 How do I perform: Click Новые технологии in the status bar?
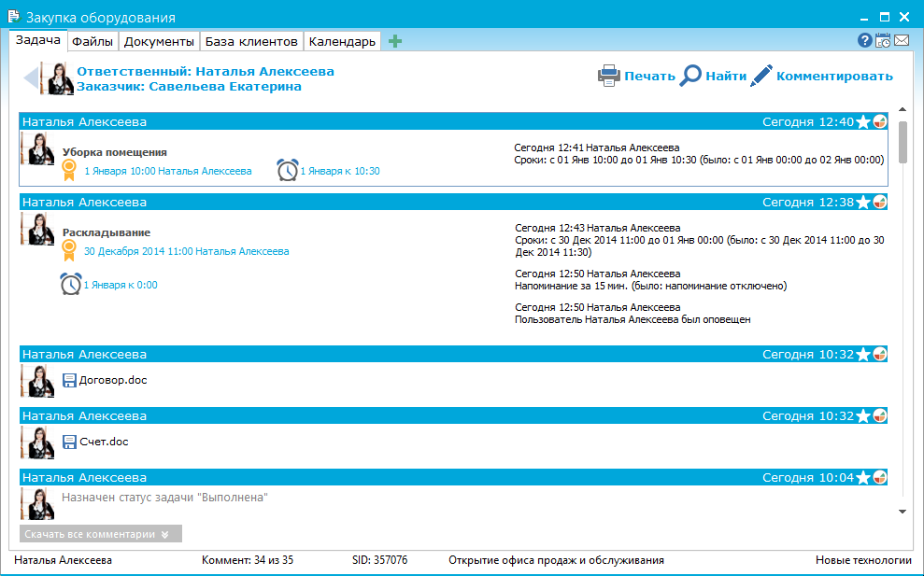pyautogui.click(x=863, y=560)
